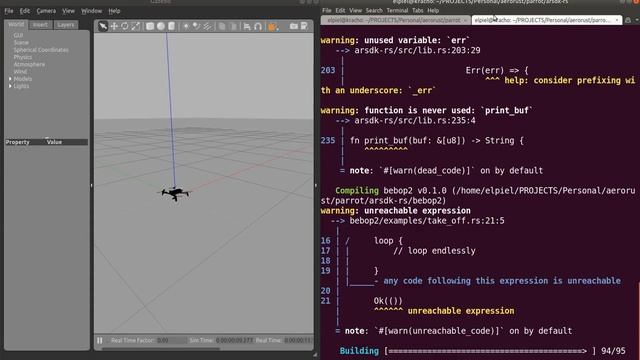Select Scene in the World tree

click(x=21, y=42)
